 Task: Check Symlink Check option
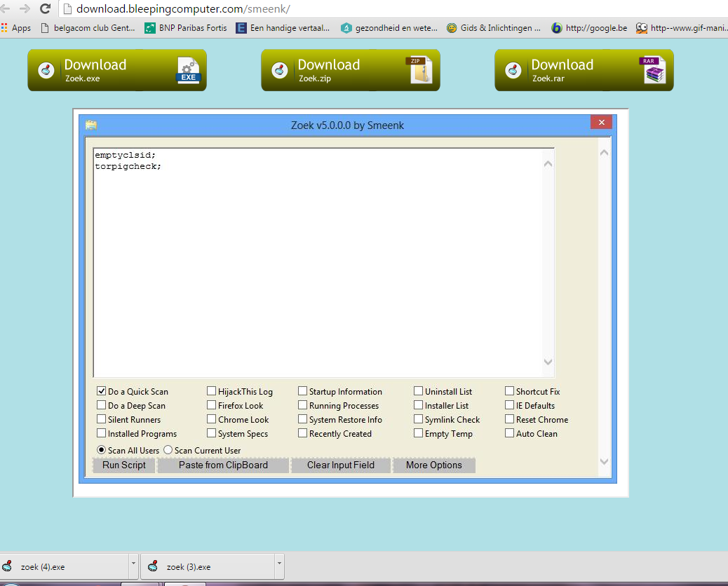418,419
